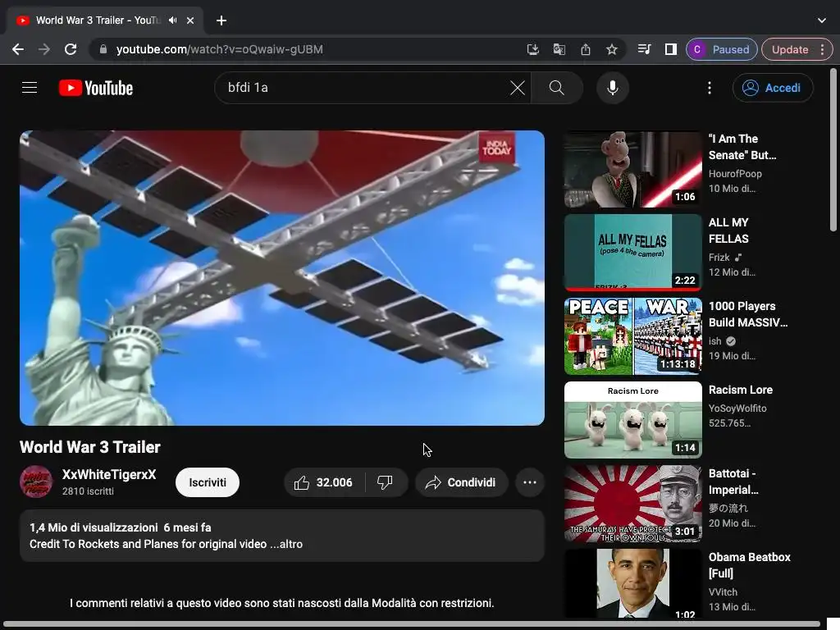
Task: Open the Obama Beatbox video thumbnail
Action: [x=632, y=583]
